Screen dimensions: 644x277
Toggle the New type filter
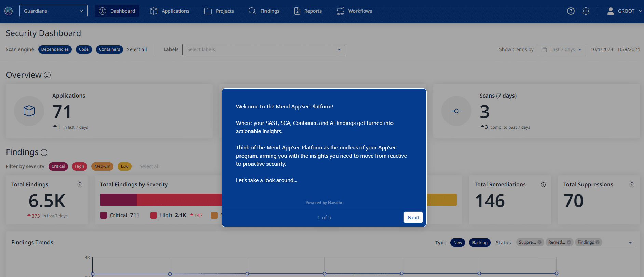click(x=458, y=243)
